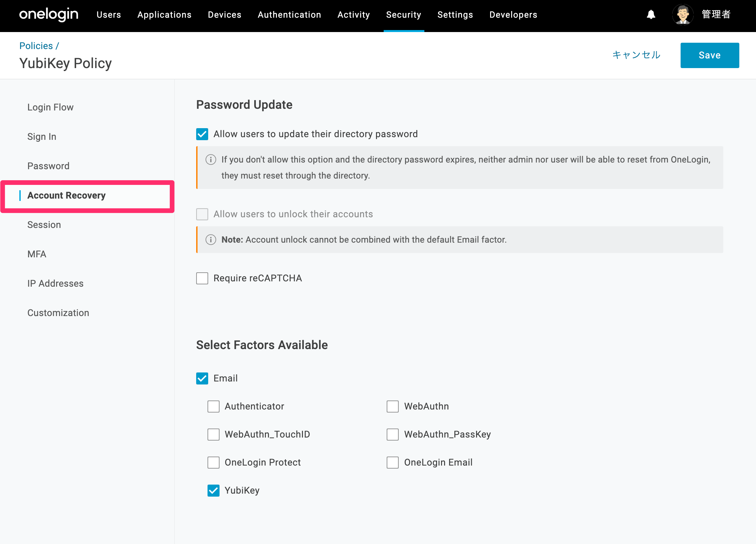Select the Account Recovery section

[66, 195]
